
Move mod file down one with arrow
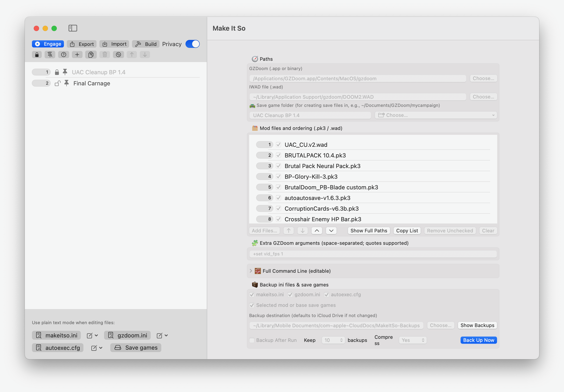coord(303,231)
